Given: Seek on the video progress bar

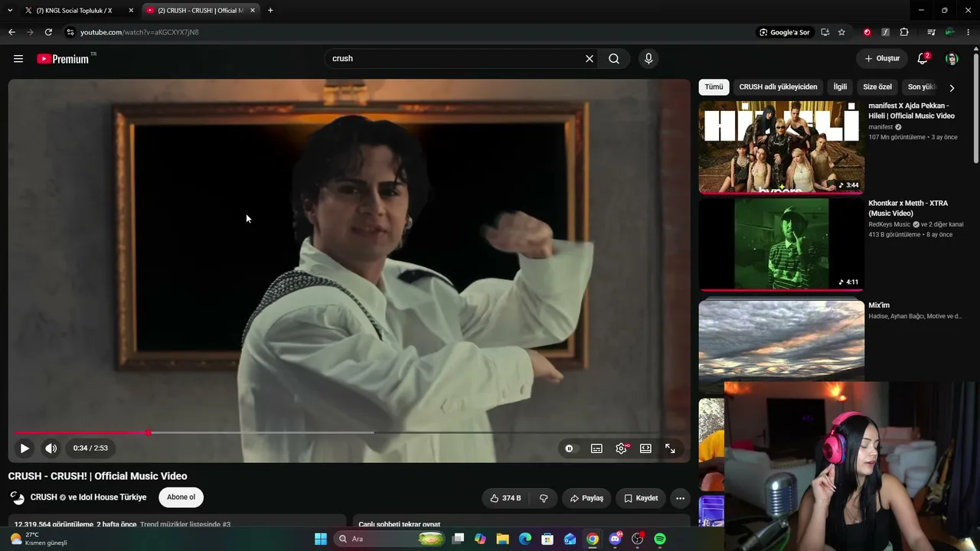Looking at the screenshot, I should point(348,432).
